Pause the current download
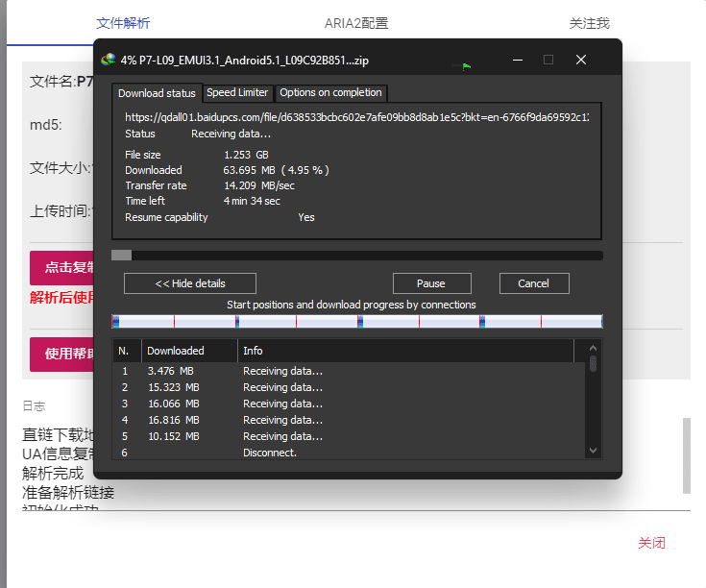 [431, 283]
